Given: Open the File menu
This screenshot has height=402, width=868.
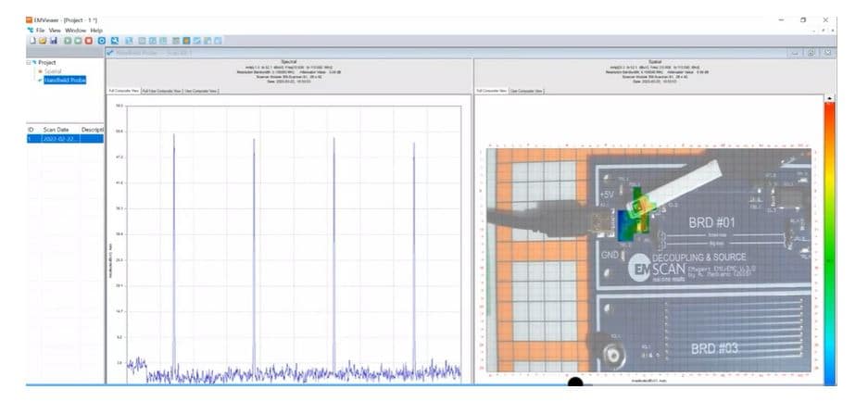Looking at the screenshot, I should 40,30.
